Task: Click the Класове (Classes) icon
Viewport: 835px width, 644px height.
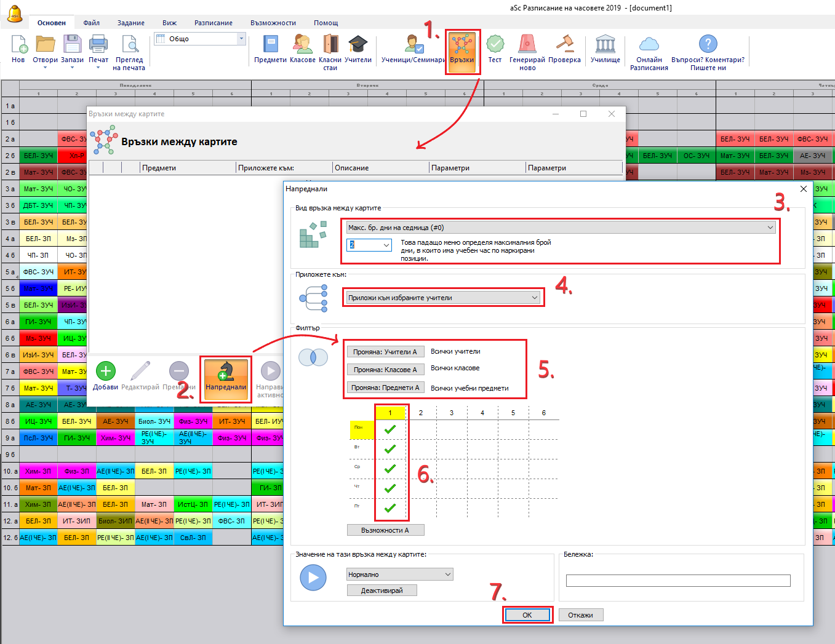Action: click(x=302, y=49)
